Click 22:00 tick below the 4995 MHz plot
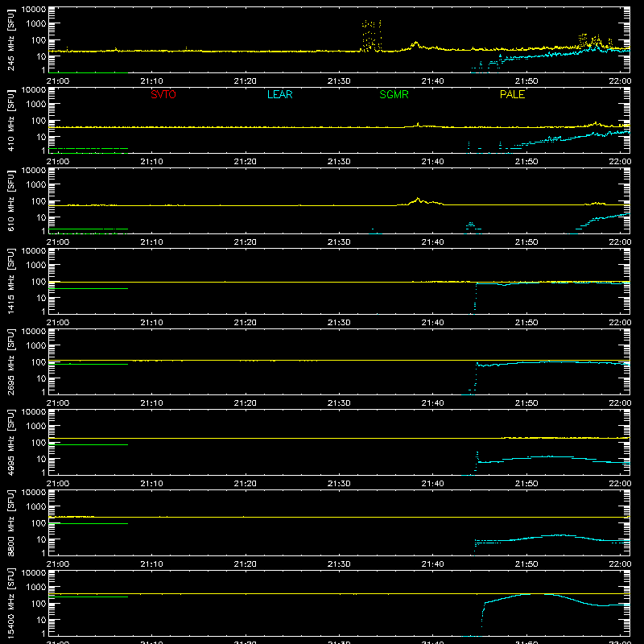The width and height of the screenshot is (644, 644). (x=620, y=484)
